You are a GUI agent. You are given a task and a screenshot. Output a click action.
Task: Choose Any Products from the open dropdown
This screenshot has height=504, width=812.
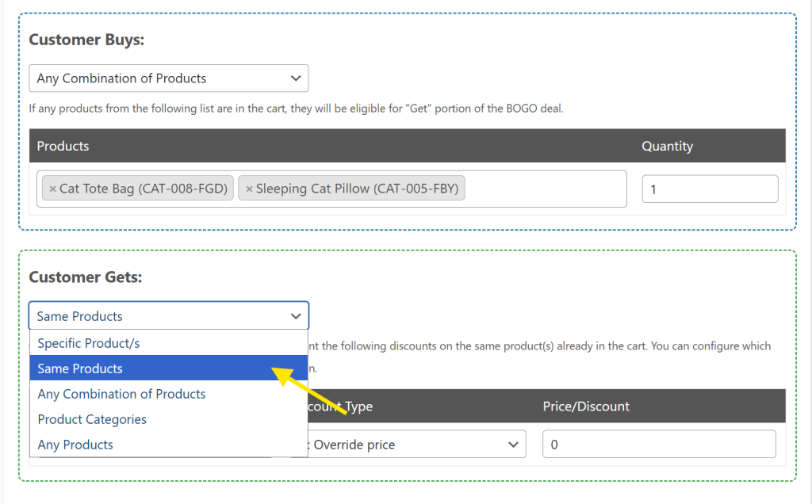[75, 445]
